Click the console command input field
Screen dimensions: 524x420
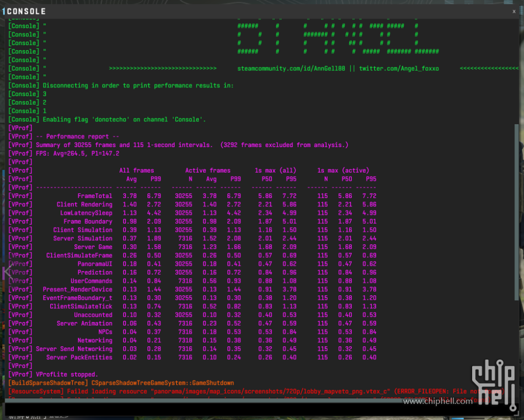pyautogui.click(x=257, y=409)
